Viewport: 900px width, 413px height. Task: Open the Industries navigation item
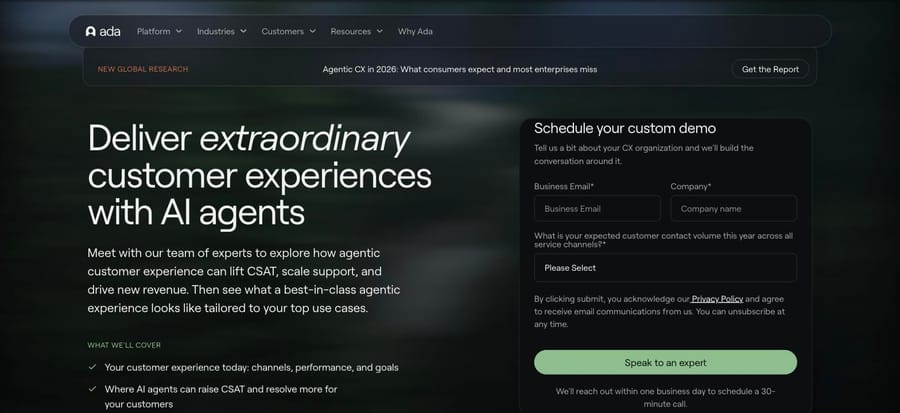[x=216, y=32]
